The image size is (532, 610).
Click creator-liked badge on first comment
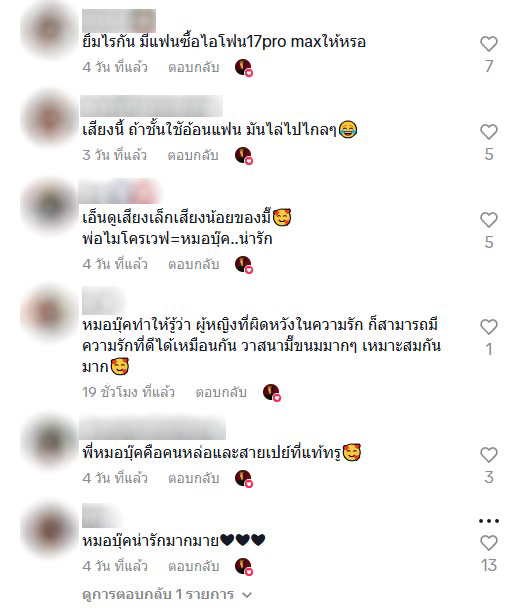click(x=244, y=68)
